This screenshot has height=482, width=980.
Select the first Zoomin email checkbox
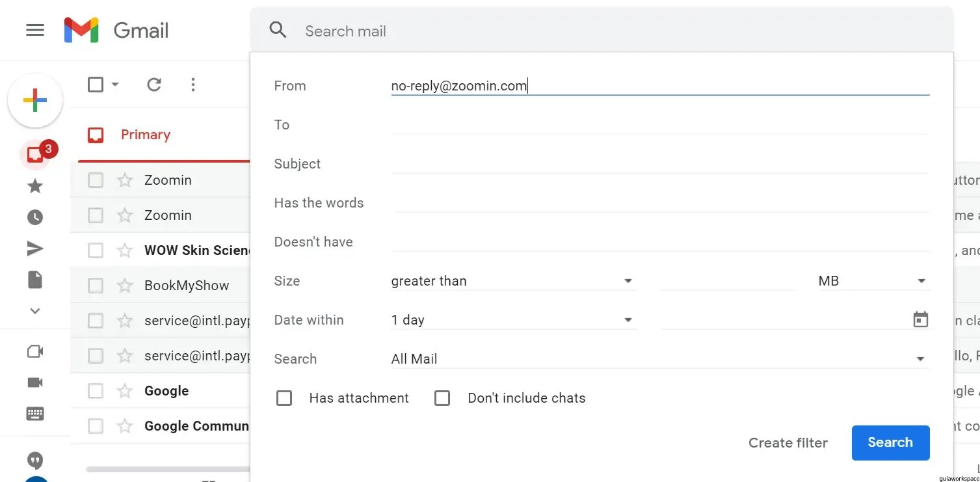click(x=96, y=180)
